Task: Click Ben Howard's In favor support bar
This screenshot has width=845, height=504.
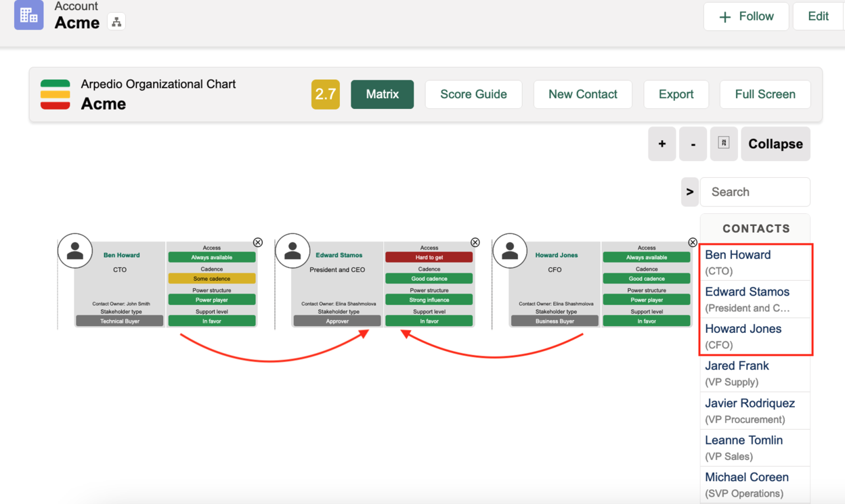Action: [212, 321]
